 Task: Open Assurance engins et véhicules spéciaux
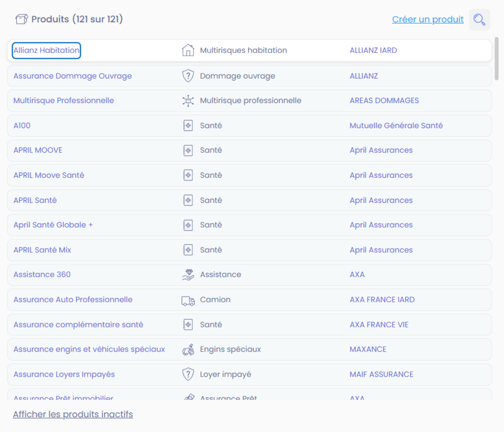[89, 349]
